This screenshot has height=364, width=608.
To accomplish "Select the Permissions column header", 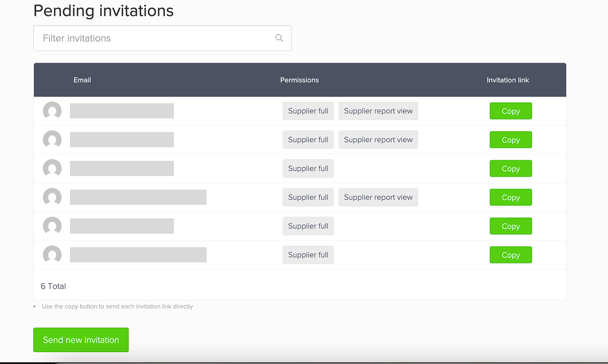I will pyautogui.click(x=299, y=80).
